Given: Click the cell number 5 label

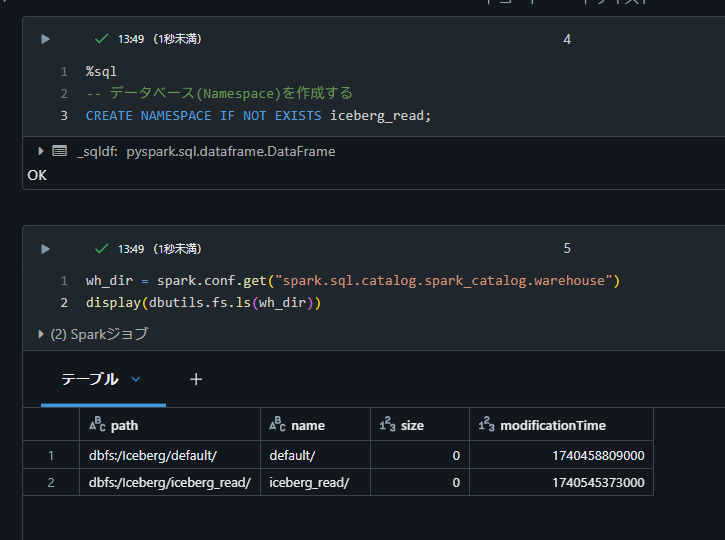Looking at the screenshot, I should pos(567,248).
